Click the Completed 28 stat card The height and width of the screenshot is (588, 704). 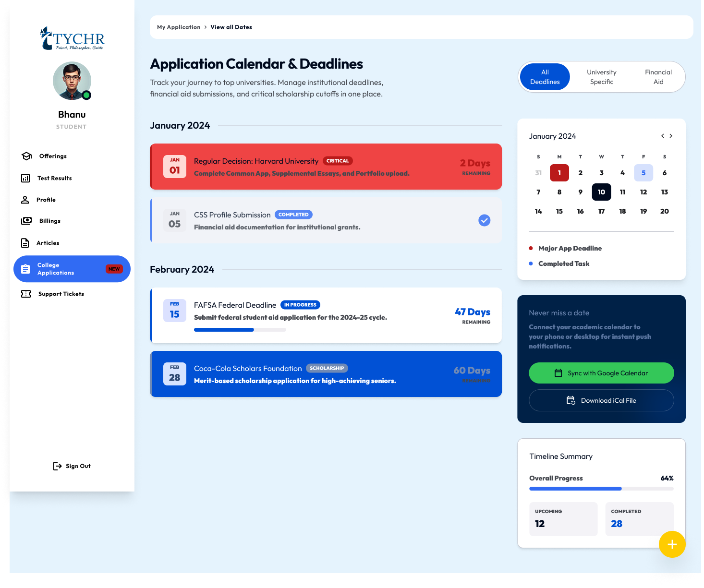[639, 519]
